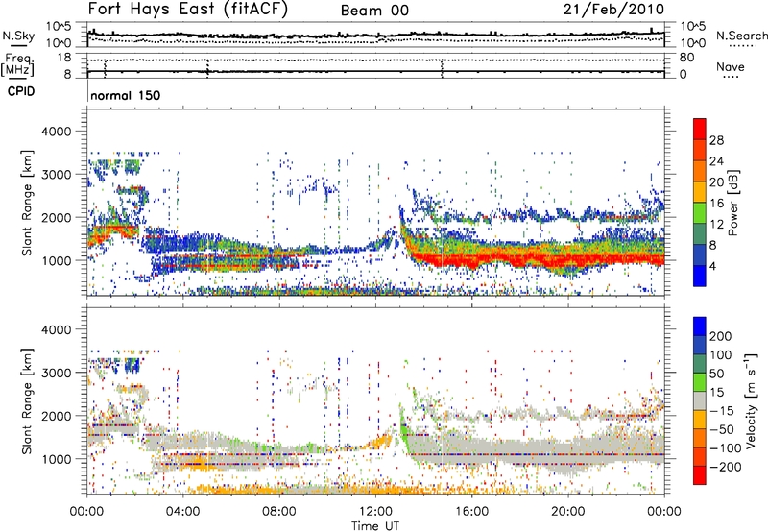
Task: Click the "4" power colorbar label
Action: pos(712,267)
